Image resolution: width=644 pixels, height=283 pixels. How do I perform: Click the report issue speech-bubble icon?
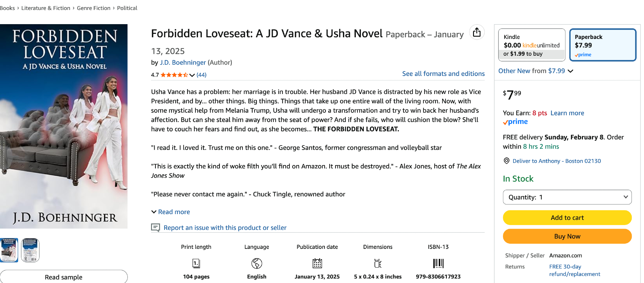click(156, 228)
